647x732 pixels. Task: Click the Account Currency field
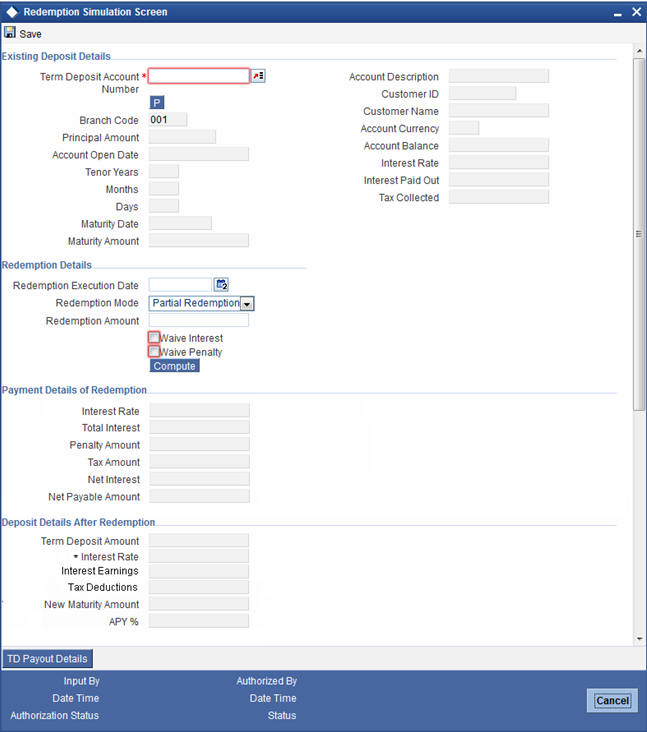(x=464, y=128)
